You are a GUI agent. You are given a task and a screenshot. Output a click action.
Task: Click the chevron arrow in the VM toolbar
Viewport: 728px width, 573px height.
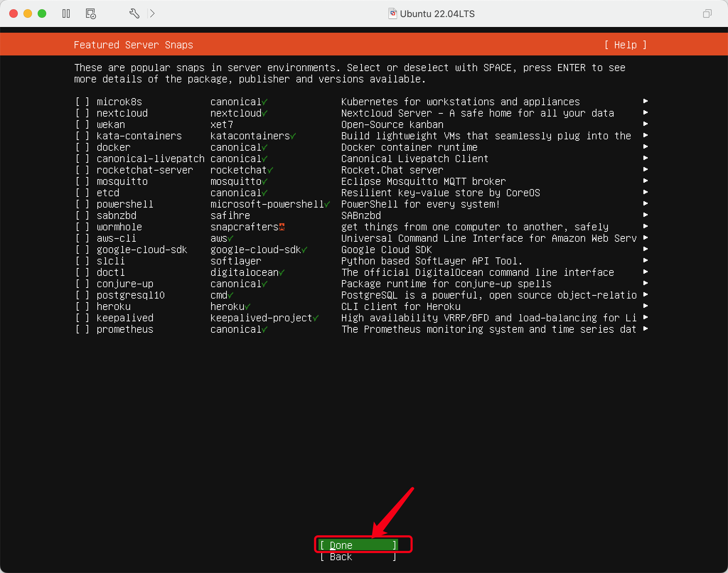point(153,14)
